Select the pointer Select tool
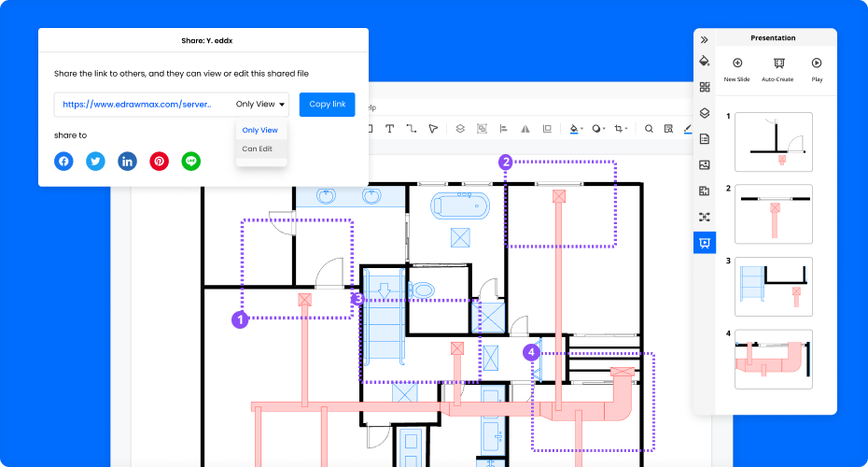Image resolution: width=868 pixels, height=467 pixels. (433, 129)
